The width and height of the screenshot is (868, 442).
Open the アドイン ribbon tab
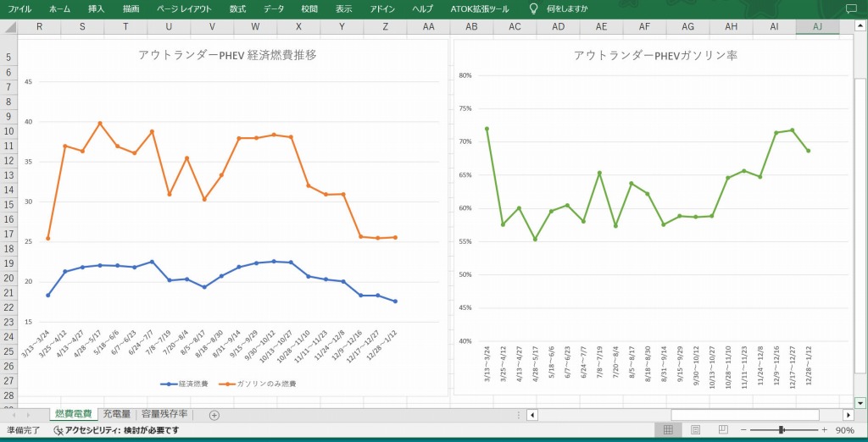click(382, 8)
